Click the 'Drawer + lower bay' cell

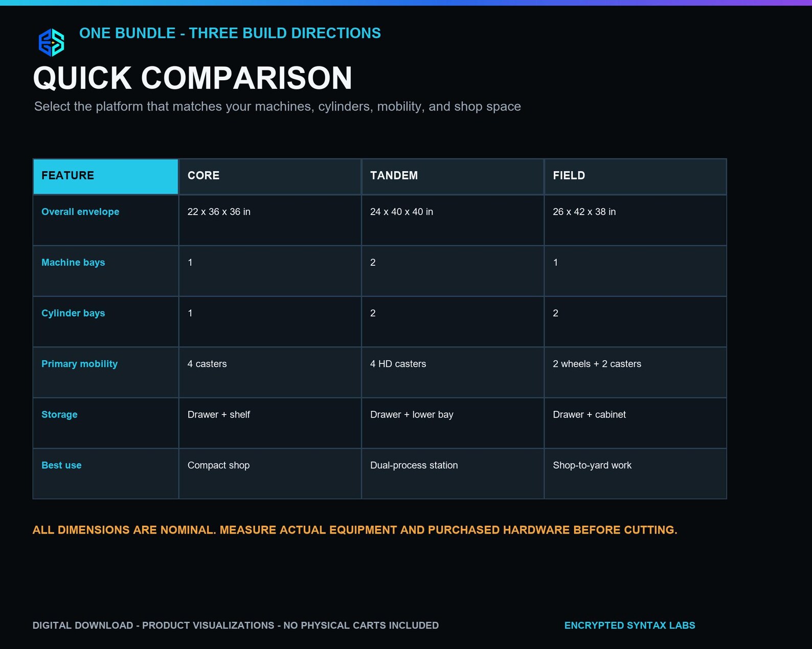point(453,423)
